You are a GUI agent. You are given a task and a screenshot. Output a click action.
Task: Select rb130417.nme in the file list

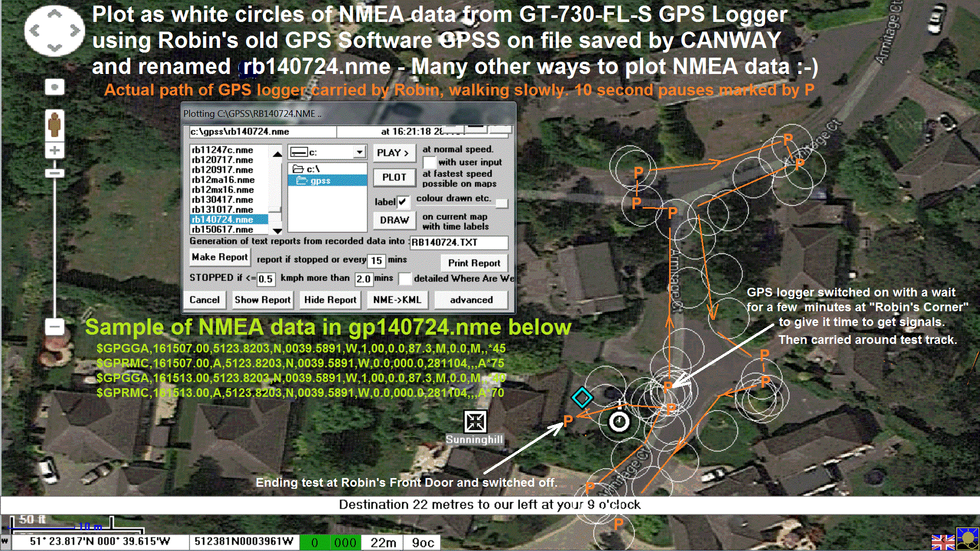tap(223, 199)
